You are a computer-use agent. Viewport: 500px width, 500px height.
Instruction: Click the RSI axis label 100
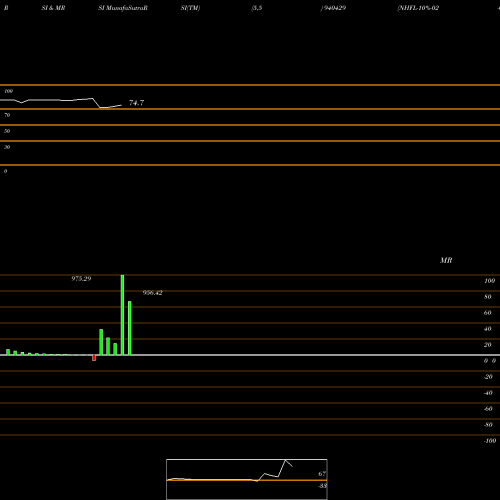[9, 91]
